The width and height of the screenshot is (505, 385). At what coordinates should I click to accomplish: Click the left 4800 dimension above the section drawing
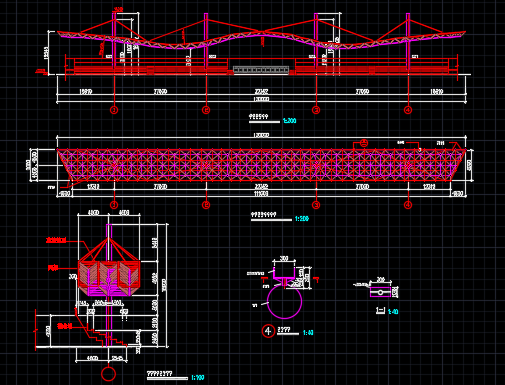[x=93, y=213]
